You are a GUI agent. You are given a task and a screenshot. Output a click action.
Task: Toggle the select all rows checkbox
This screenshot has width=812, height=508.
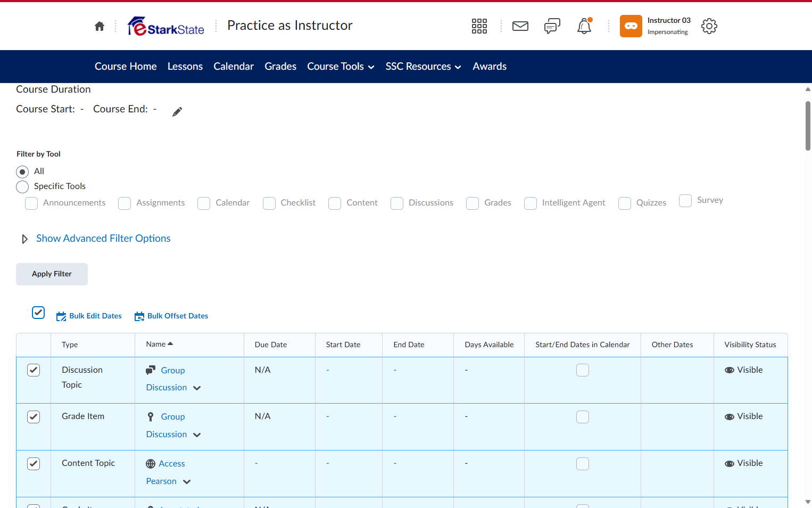(38, 313)
